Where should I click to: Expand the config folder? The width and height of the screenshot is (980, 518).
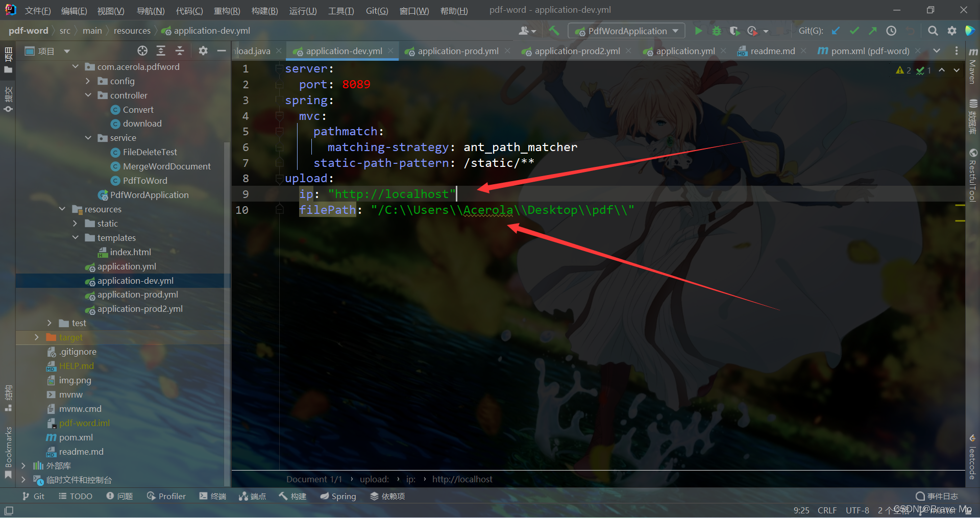(x=88, y=81)
